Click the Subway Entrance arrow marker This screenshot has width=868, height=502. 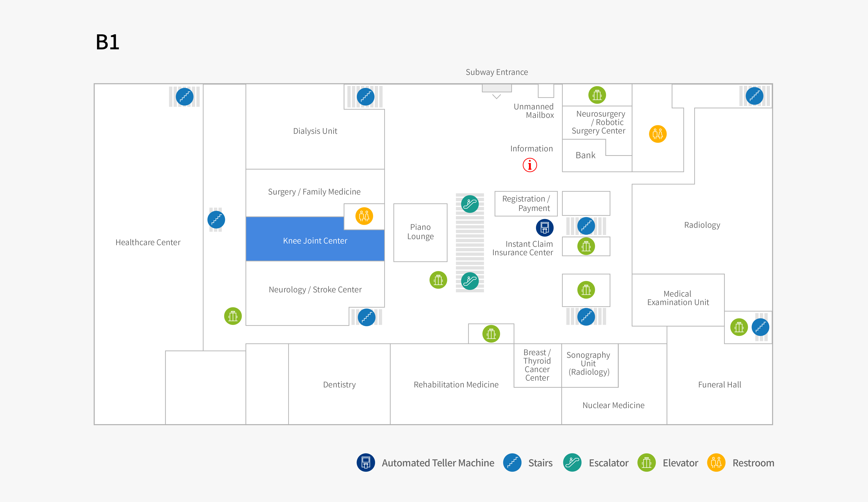[496, 97]
